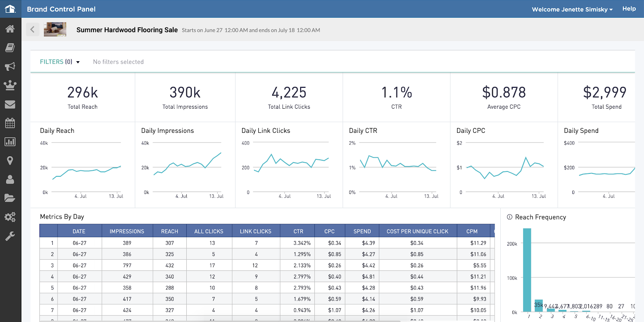Open the crown icon in sidebar

(x=10, y=85)
